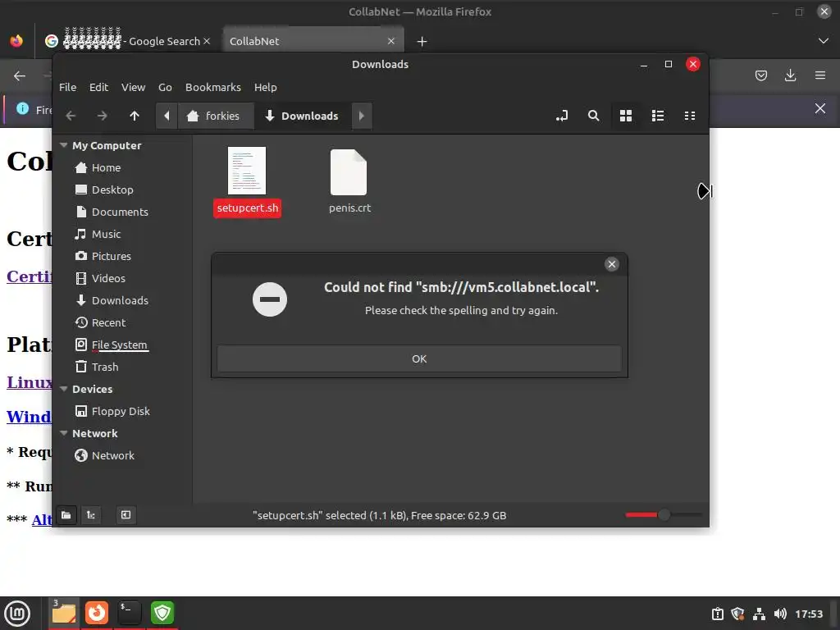Switch to list view
Viewport: 840px width, 630px height.
(658, 116)
